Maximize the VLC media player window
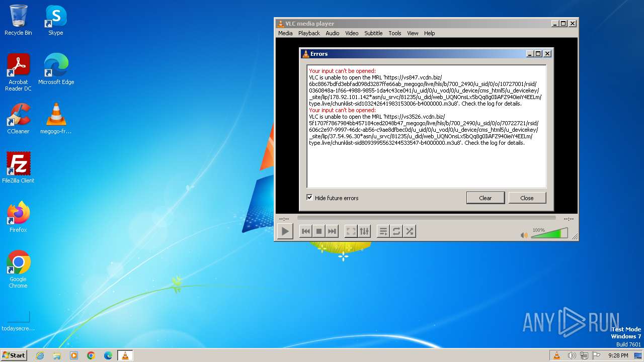Image resolution: width=644 pixels, height=362 pixels. (x=563, y=24)
